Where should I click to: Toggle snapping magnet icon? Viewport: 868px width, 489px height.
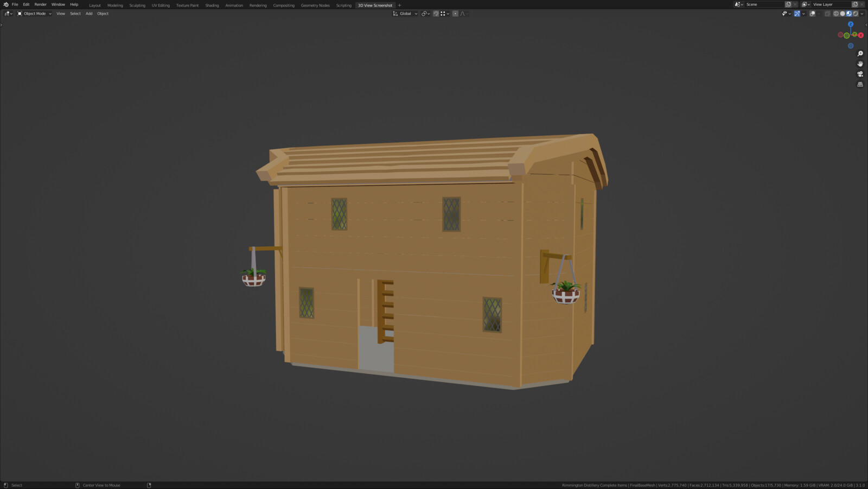(436, 14)
